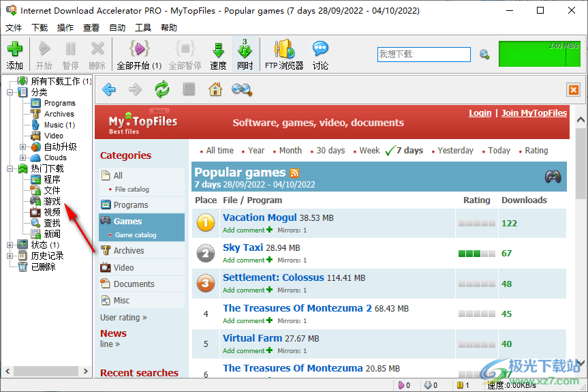The height and width of the screenshot is (392, 588).
Task: Click the green speed graph indicator
Action: pyautogui.click(x=539, y=54)
